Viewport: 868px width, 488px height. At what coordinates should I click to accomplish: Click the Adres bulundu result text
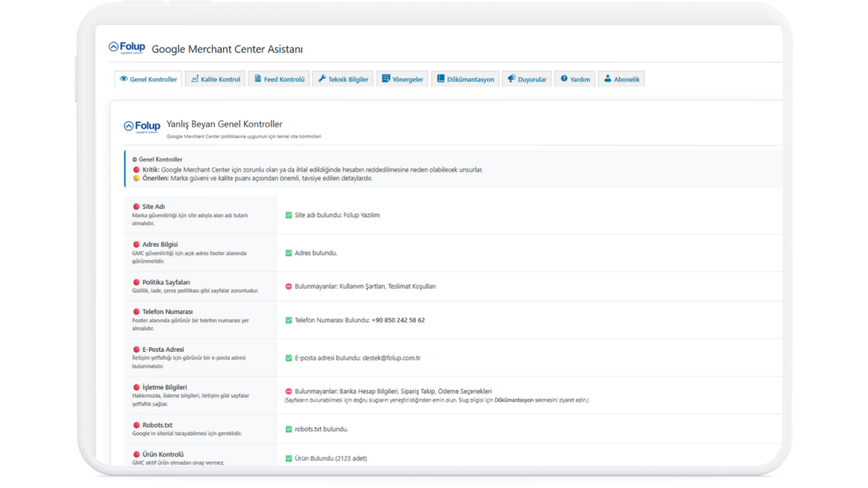pyautogui.click(x=316, y=253)
